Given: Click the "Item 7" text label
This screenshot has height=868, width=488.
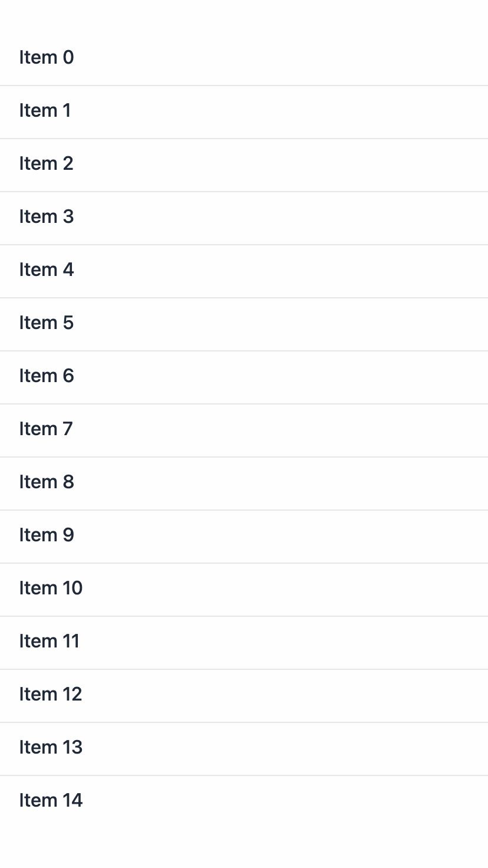Looking at the screenshot, I should tap(46, 429).
